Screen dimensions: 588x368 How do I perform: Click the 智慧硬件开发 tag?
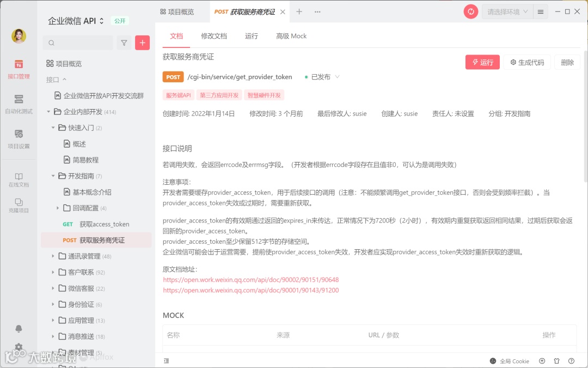pyautogui.click(x=264, y=95)
